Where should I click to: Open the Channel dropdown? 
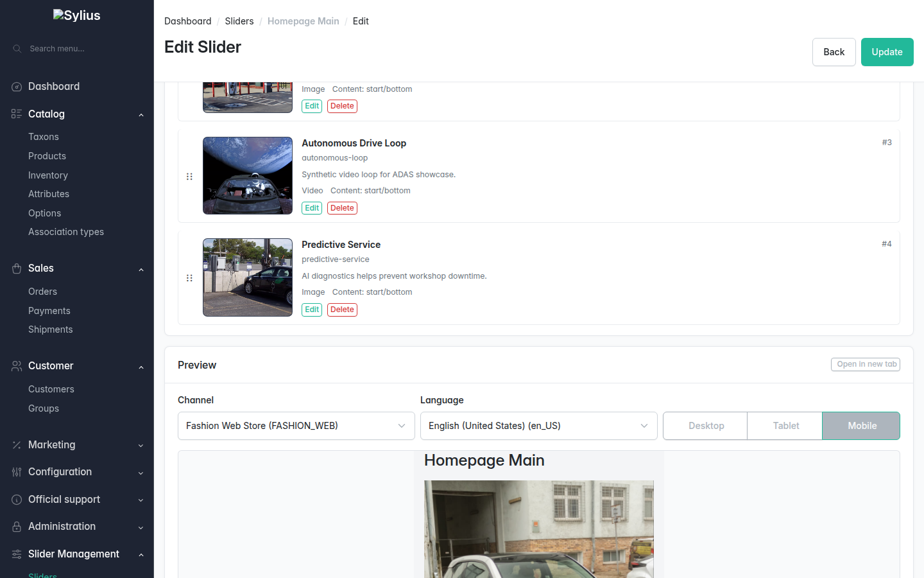coord(296,426)
